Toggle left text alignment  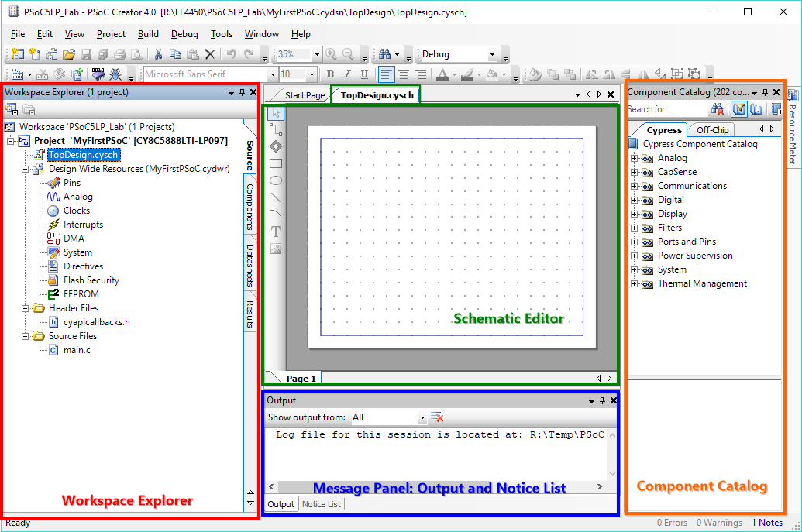tap(386, 74)
